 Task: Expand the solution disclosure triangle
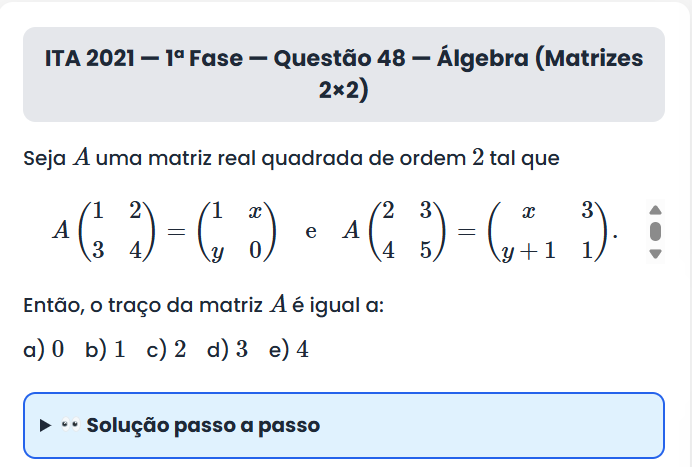(x=45, y=425)
